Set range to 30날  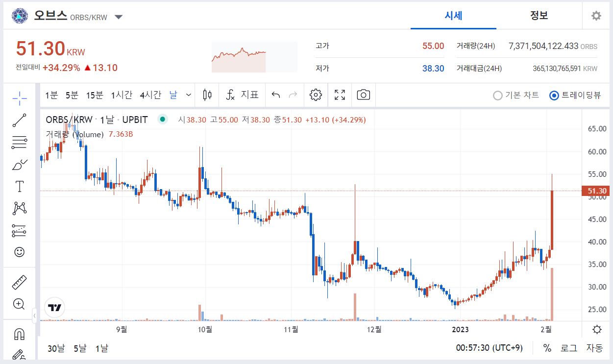56,348
